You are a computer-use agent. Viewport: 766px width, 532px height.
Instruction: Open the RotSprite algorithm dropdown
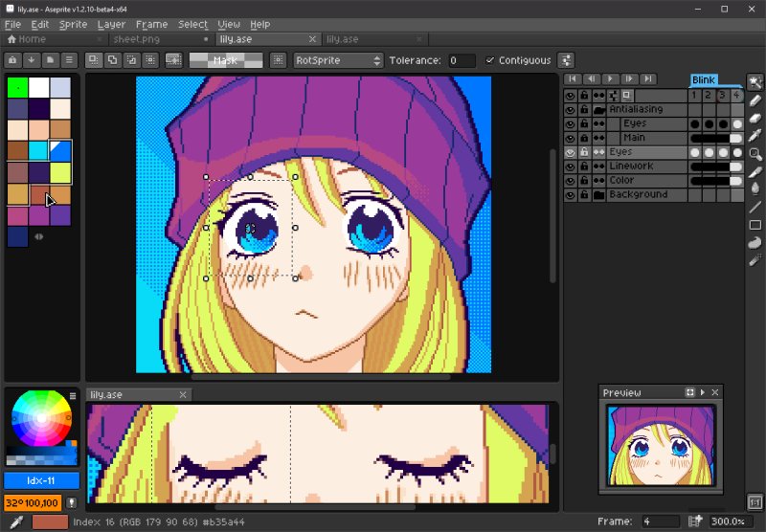point(338,60)
